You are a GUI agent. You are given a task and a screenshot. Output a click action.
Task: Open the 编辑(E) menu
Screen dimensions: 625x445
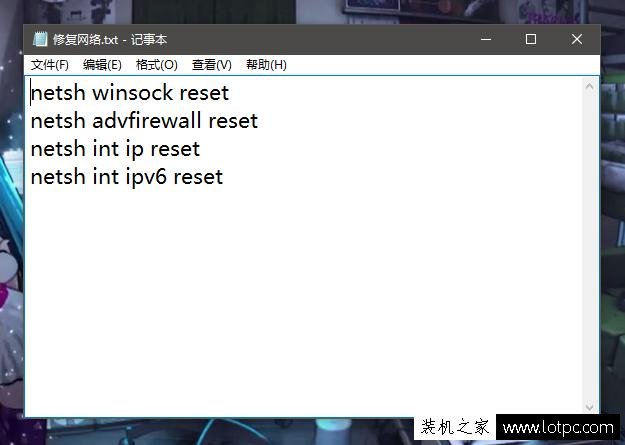(102, 65)
